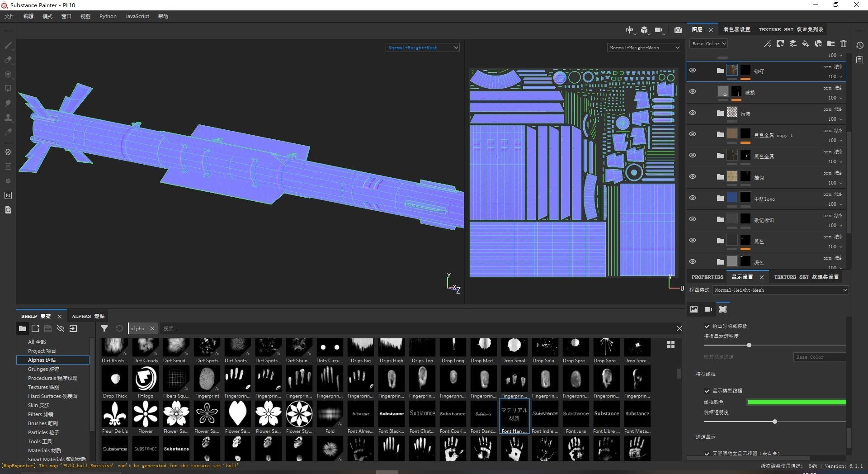This screenshot has height=474, width=868.
Task: Open the viewport display settings frame icon
Action: point(723,309)
